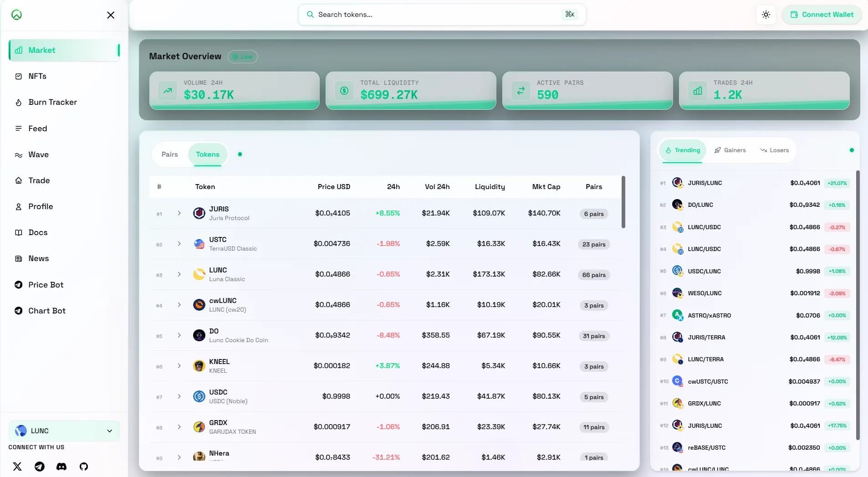Click the Burn Tracker flame icon
Image resolution: width=868 pixels, height=477 pixels.
click(x=19, y=103)
